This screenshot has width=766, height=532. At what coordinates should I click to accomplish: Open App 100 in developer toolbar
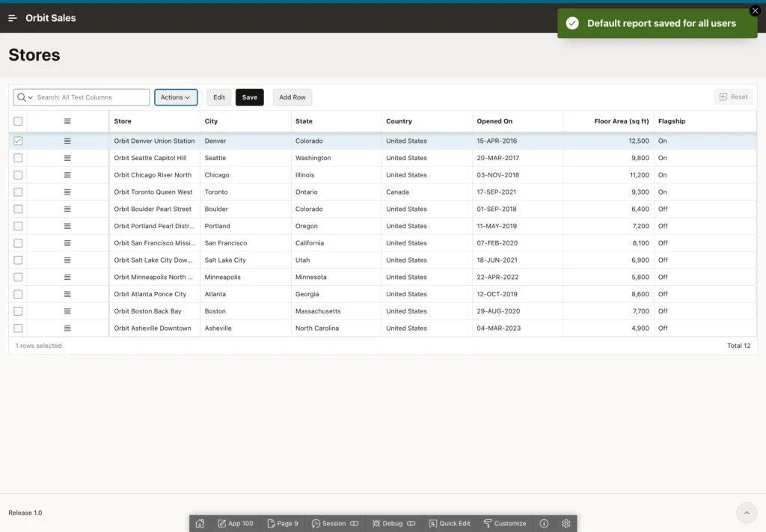236,523
